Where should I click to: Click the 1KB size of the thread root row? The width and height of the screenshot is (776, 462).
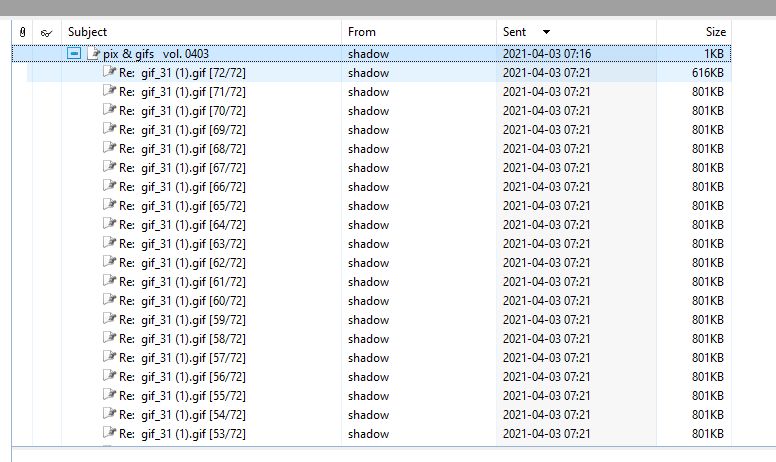714,54
